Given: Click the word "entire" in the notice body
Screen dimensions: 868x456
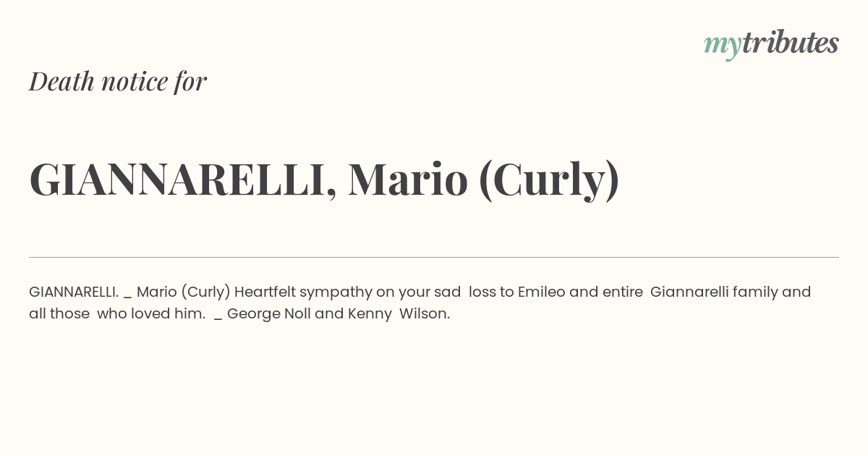Looking at the screenshot, I should (622, 292).
